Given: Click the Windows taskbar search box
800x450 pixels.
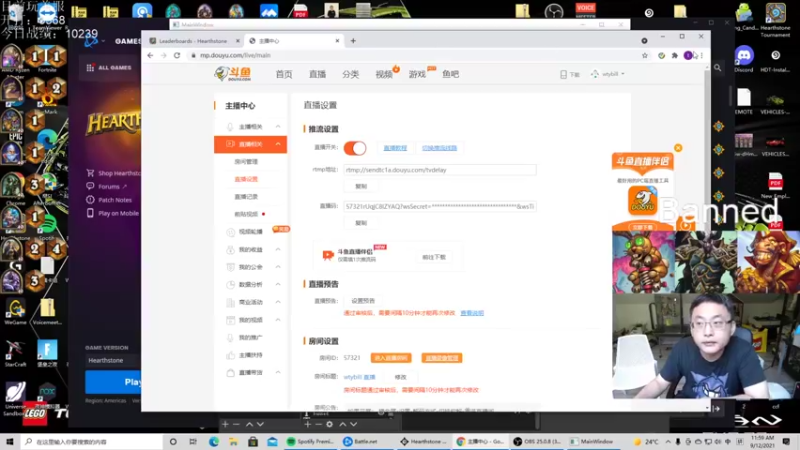Looking at the screenshot, I should click(x=92, y=441).
